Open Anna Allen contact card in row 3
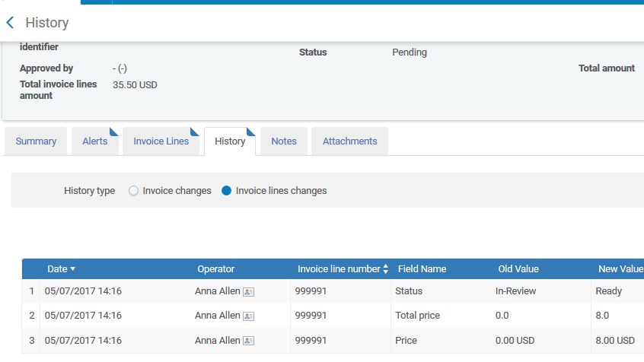Screen dimensions: 644x362 click(248, 341)
